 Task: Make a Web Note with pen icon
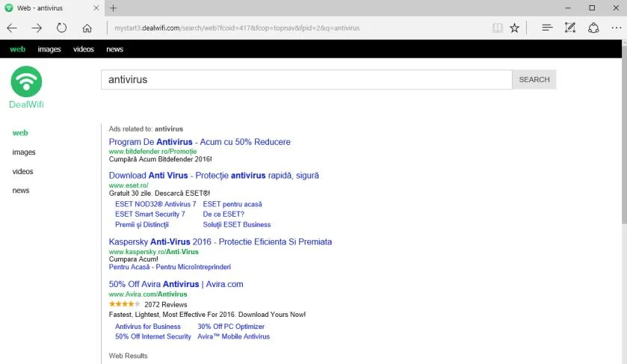coord(569,28)
